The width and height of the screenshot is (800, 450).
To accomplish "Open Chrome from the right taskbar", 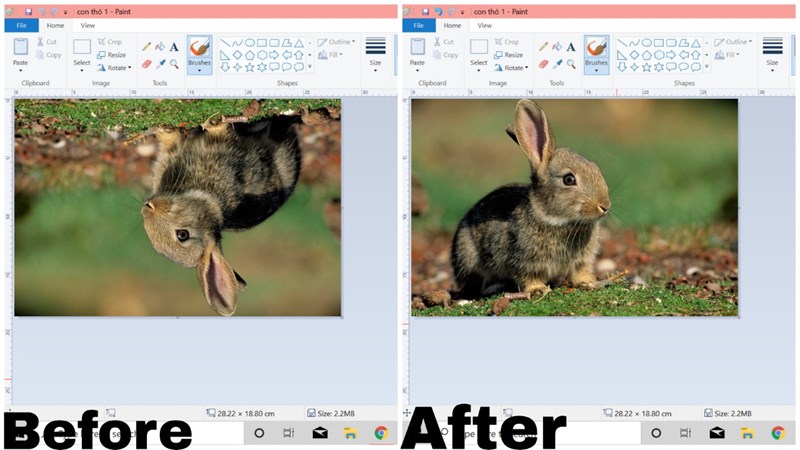I will point(778,433).
